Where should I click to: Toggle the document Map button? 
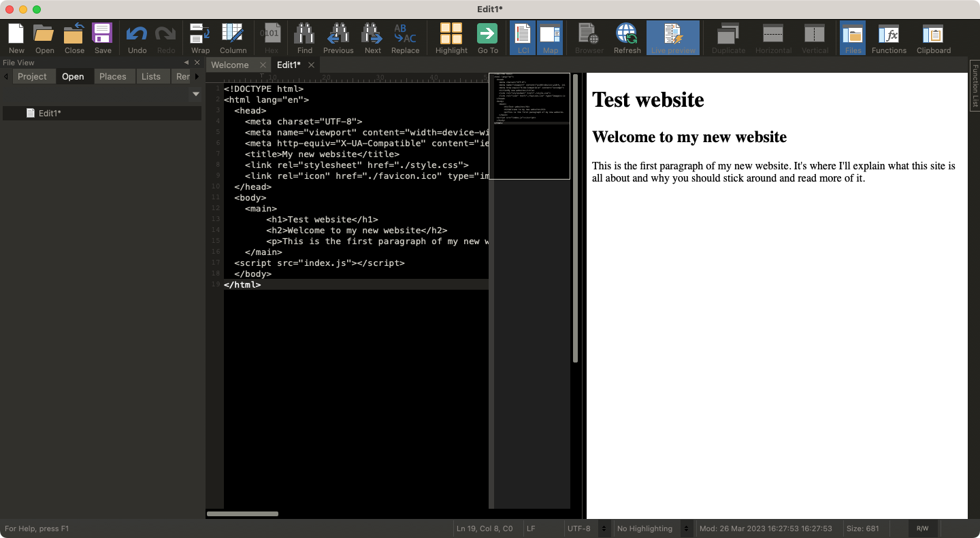(x=550, y=38)
